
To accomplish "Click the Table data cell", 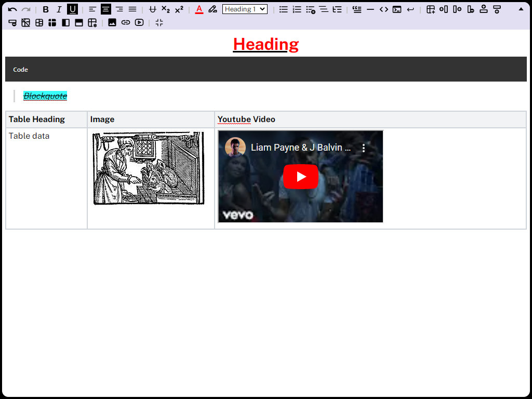I will click(x=46, y=179).
